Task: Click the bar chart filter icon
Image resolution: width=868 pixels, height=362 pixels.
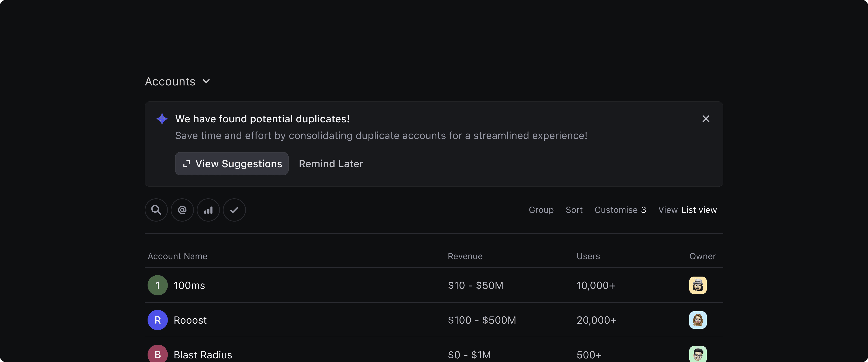Action: pos(208,210)
